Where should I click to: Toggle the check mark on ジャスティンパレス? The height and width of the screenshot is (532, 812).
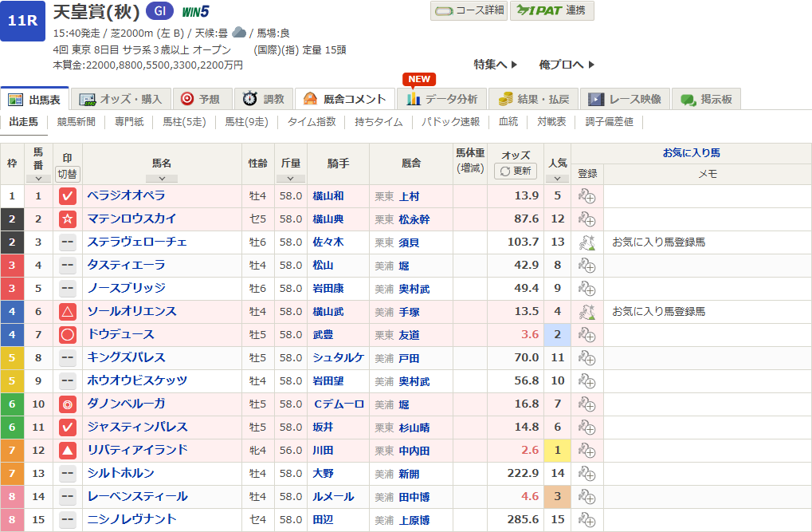69,426
